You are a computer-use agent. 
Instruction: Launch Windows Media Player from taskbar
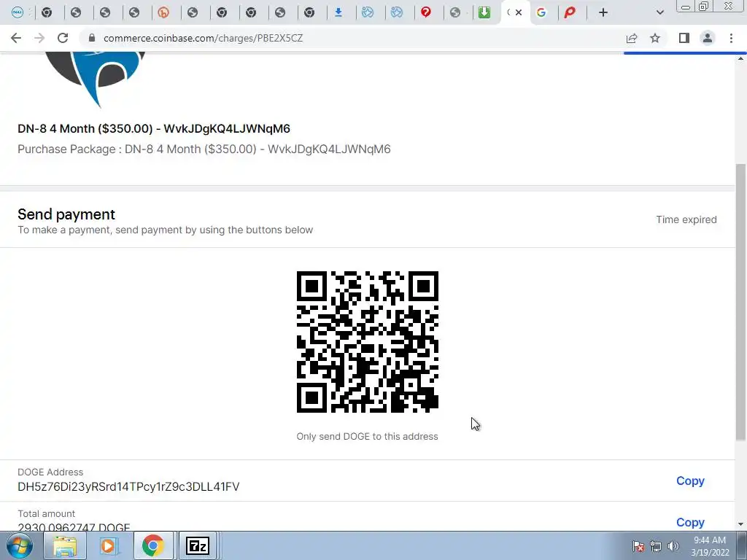(x=108, y=545)
